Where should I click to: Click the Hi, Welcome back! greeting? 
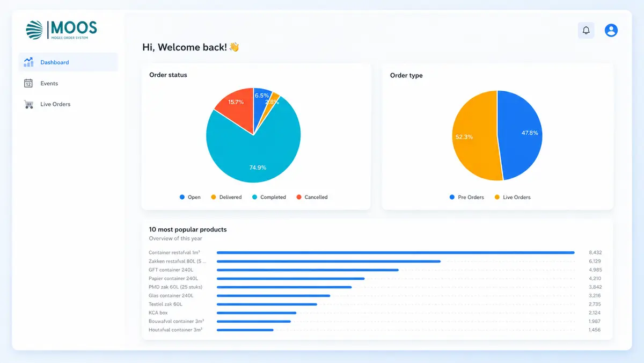pyautogui.click(x=191, y=47)
